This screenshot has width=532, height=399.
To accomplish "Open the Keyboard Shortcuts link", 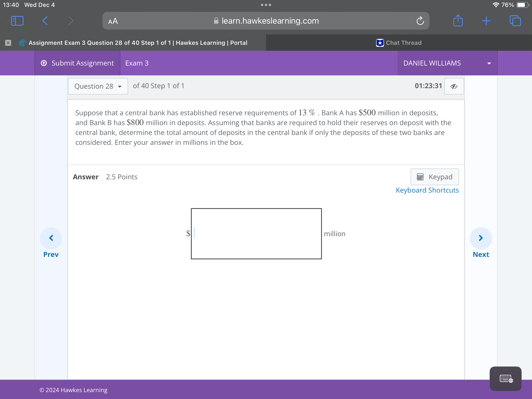I will click(x=427, y=190).
